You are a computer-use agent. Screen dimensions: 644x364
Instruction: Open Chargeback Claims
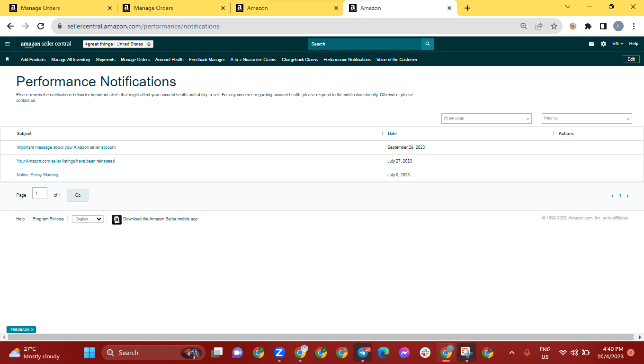click(x=300, y=60)
